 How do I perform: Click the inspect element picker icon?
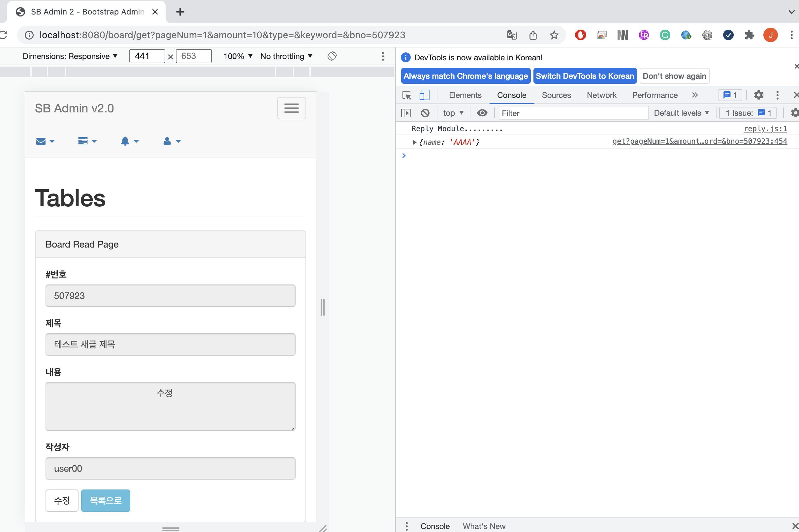click(406, 95)
